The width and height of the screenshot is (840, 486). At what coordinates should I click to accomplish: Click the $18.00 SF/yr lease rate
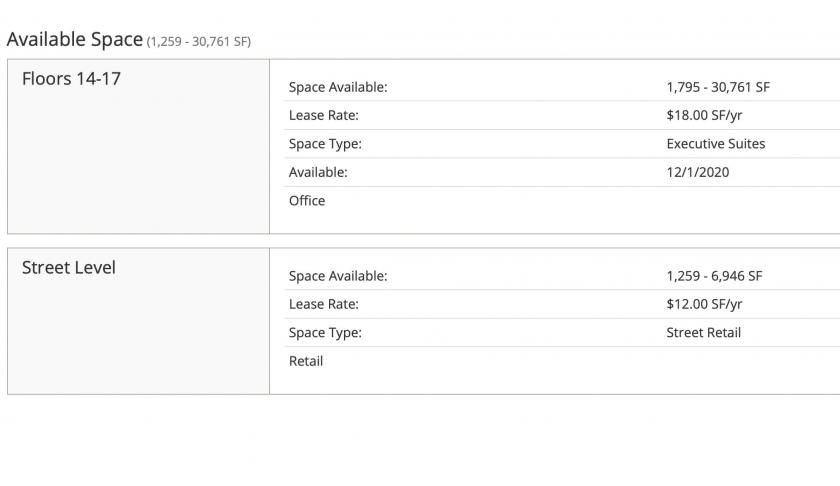(704, 115)
